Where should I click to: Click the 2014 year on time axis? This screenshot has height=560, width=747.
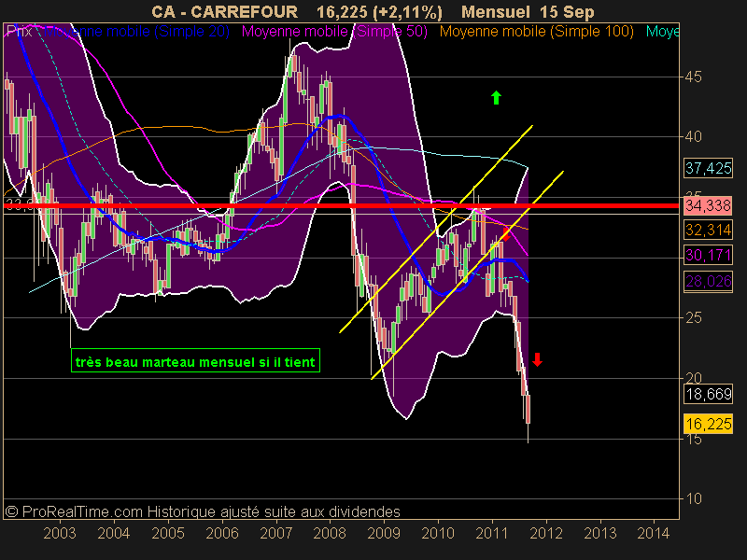tap(654, 533)
